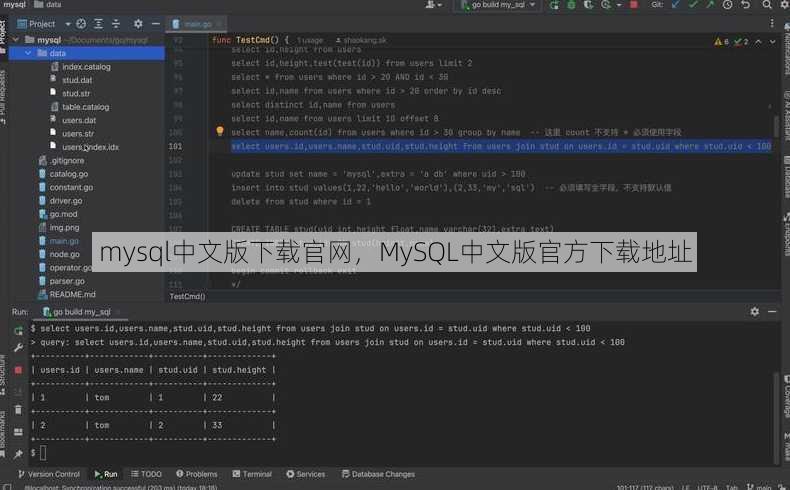Click the Rerun icon in Run panel
Image resolution: width=790 pixels, height=490 pixels.
19,330
